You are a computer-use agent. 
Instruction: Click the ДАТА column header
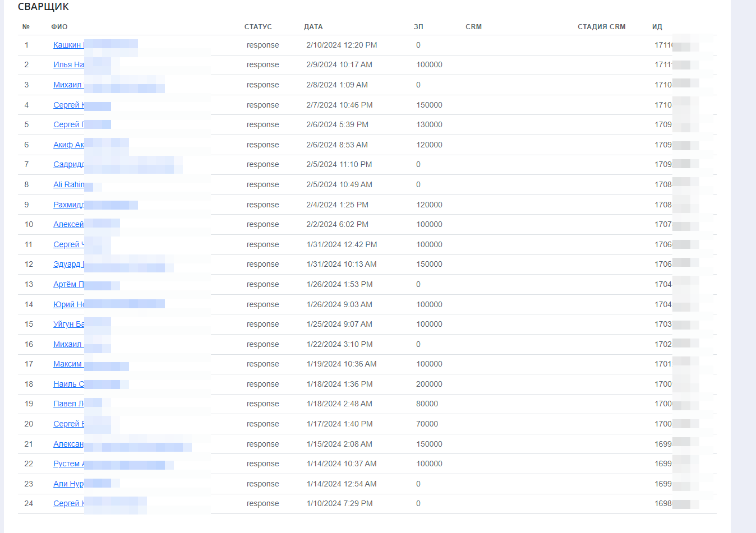pyautogui.click(x=313, y=27)
